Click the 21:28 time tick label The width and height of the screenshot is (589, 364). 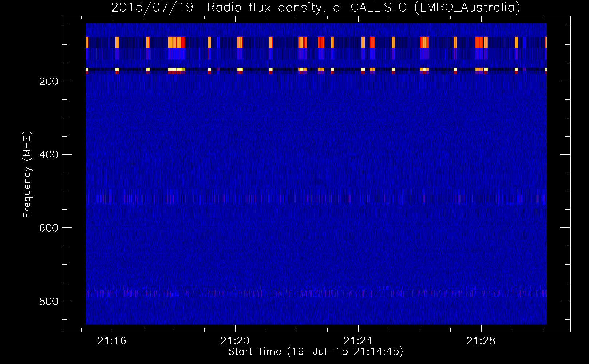pyautogui.click(x=481, y=341)
